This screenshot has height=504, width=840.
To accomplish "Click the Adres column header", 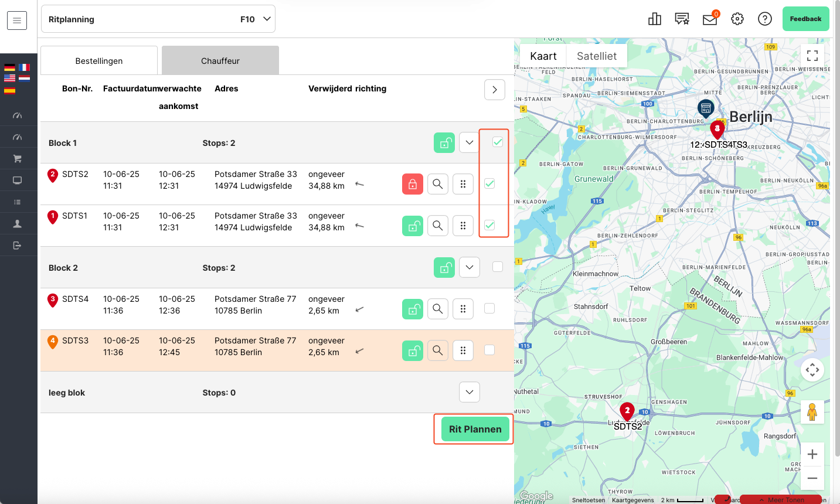I will (x=226, y=88).
